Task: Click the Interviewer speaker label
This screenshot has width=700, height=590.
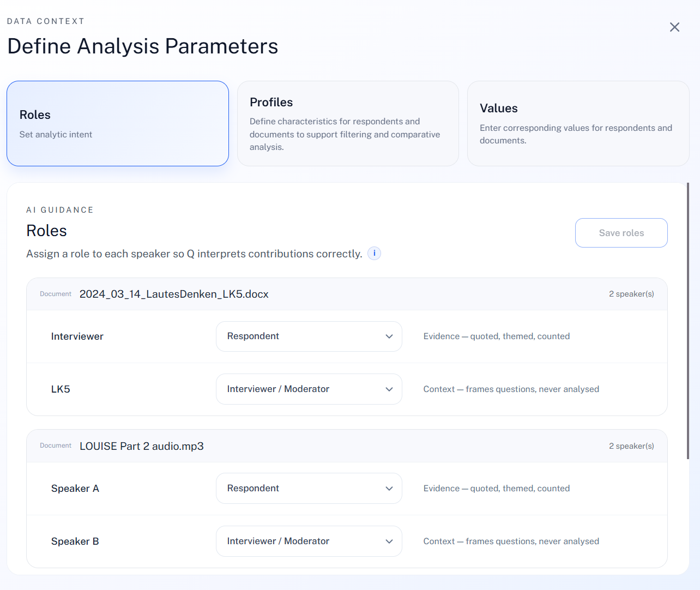Action: coord(77,336)
